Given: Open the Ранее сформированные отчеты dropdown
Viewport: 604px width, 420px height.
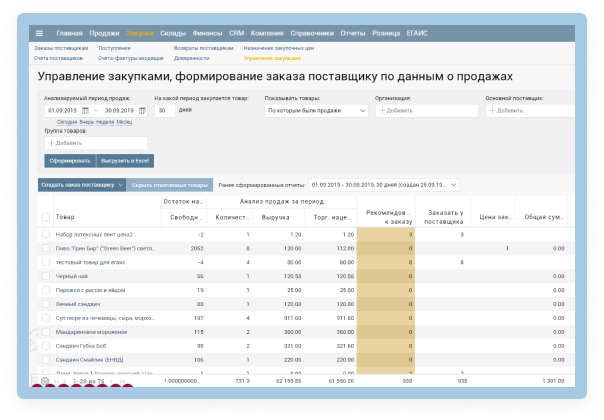Looking at the screenshot, I should tap(383, 185).
